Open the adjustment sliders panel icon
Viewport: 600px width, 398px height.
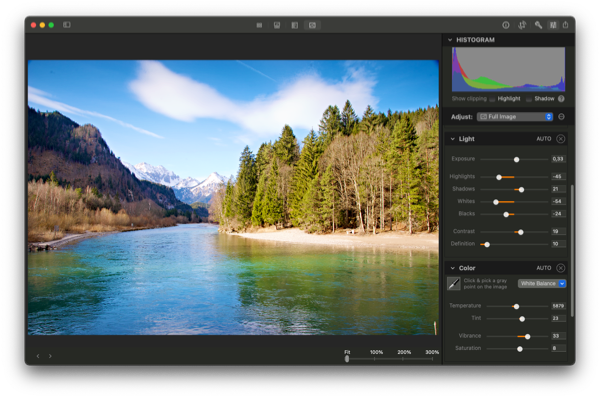pyautogui.click(x=553, y=25)
